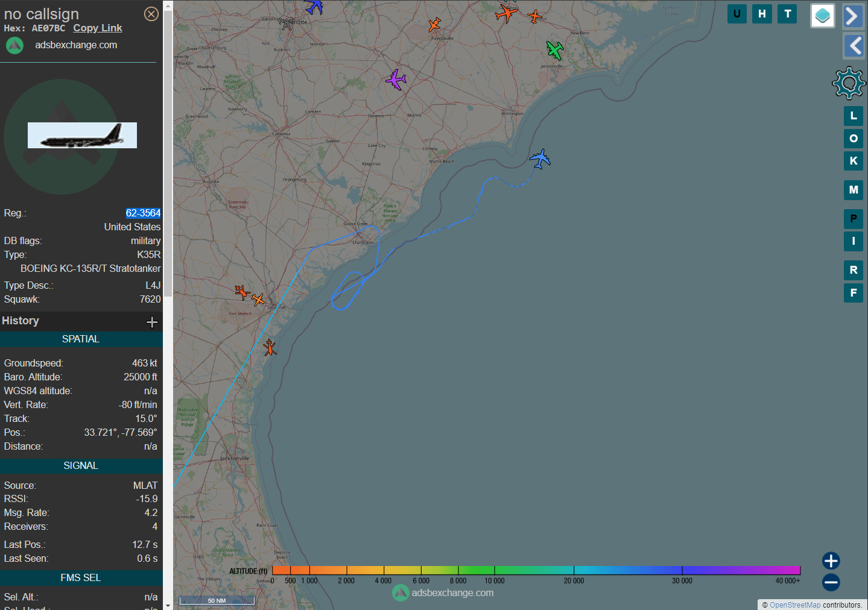Click the sidebar scrollbar up arrow
868x610 pixels.
[168, 4]
